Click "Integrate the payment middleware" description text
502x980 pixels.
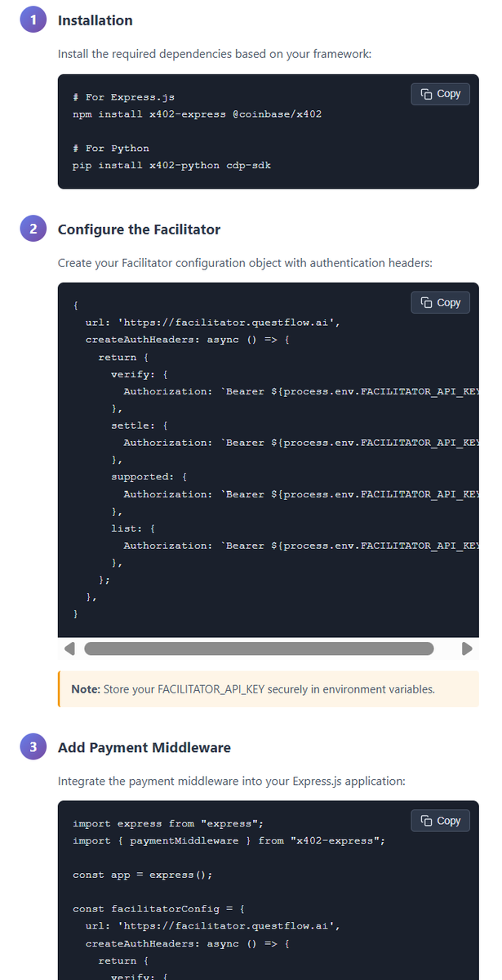click(x=232, y=782)
